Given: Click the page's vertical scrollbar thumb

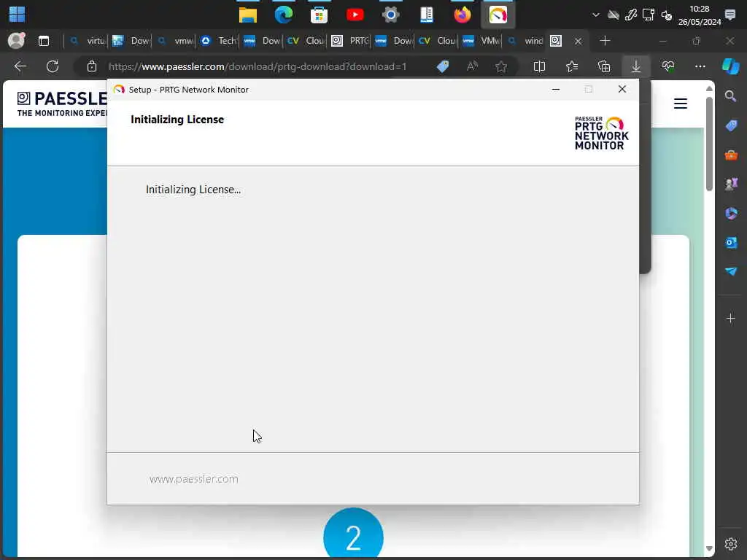Looking at the screenshot, I should (x=709, y=143).
